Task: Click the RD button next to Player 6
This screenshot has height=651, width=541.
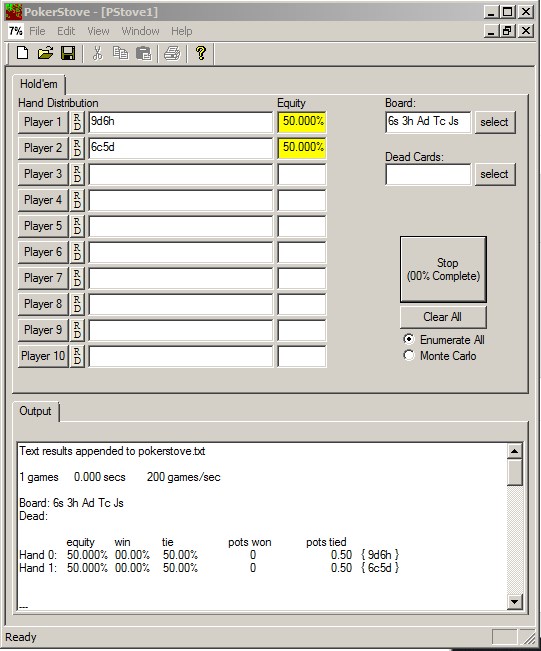Action: [x=77, y=252]
